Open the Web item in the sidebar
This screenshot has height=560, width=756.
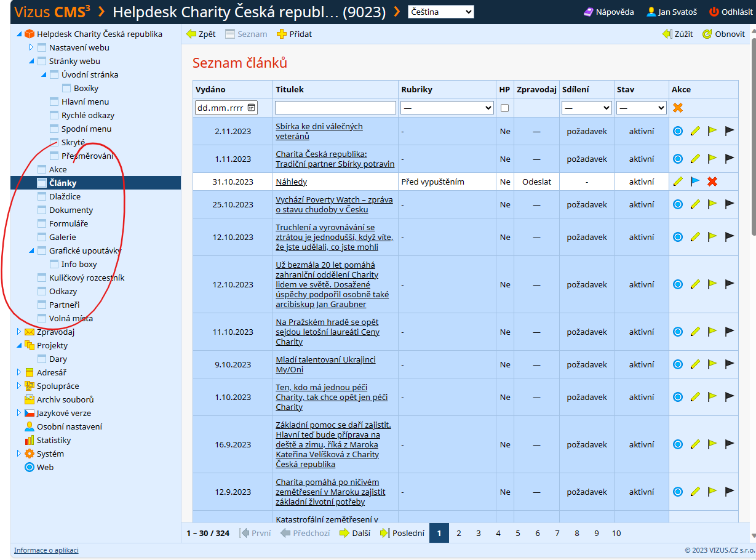[45, 467]
